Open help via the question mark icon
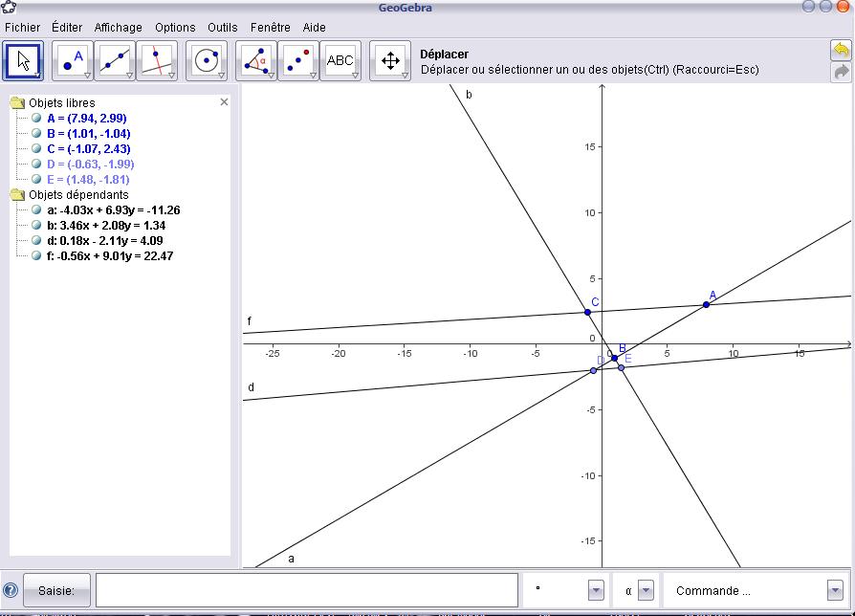Image resolution: width=855 pixels, height=616 pixels. tap(11, 591)
